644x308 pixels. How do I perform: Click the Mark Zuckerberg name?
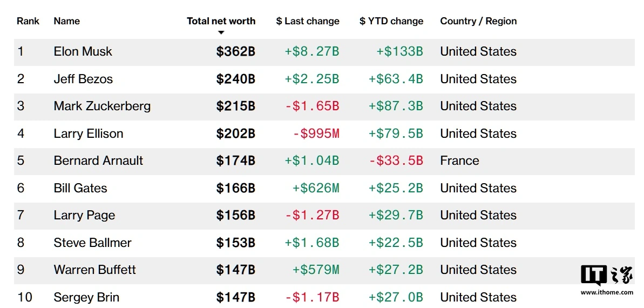[102, 106]
